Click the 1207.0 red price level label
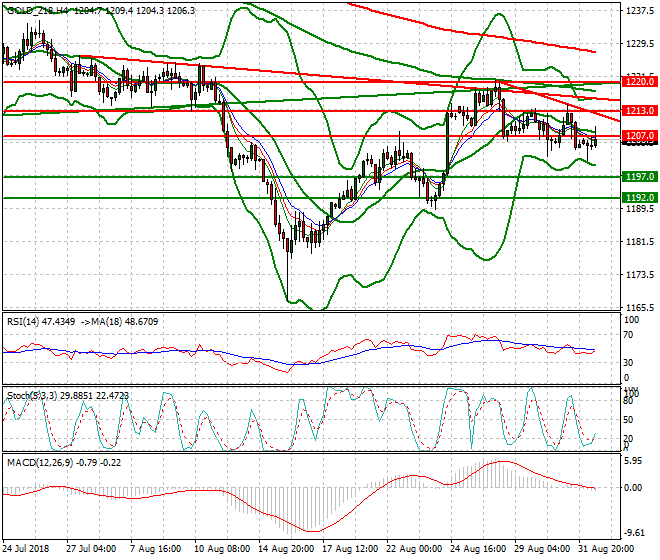The height and width of the screenshot is (560, 660). coord(638,135)
